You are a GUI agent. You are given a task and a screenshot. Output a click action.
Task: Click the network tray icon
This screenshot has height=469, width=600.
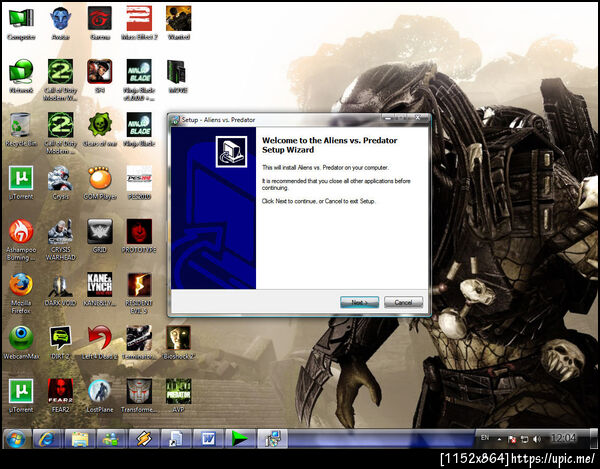tap(524, 439)
